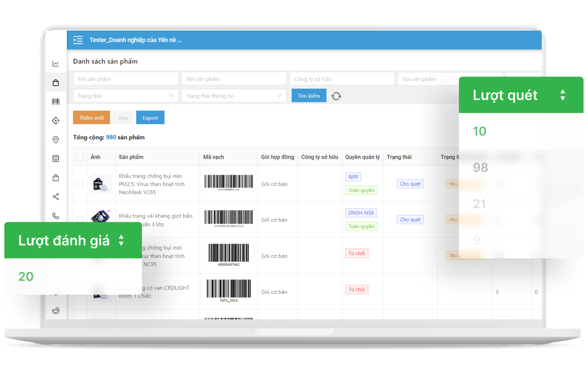Click Từ chối tag in the tets_2412 row
The image size is (588, 372).
357,290
